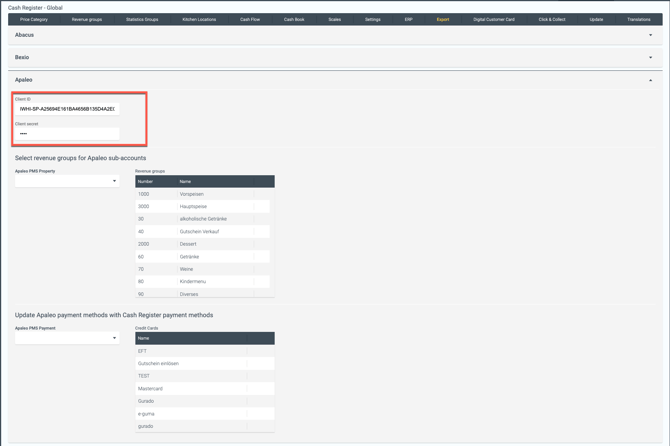Sort revenue groups by Name column

[215, 182]
